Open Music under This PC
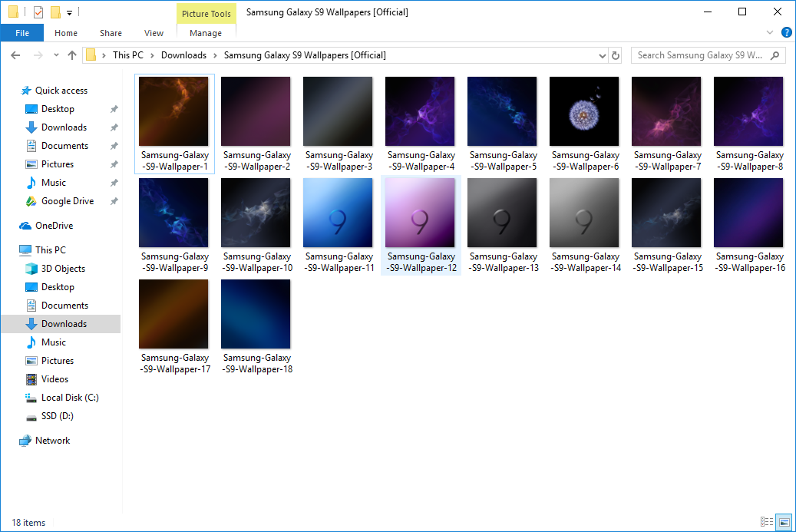Screen dimensions: 796x532 (x=53, y=342)
